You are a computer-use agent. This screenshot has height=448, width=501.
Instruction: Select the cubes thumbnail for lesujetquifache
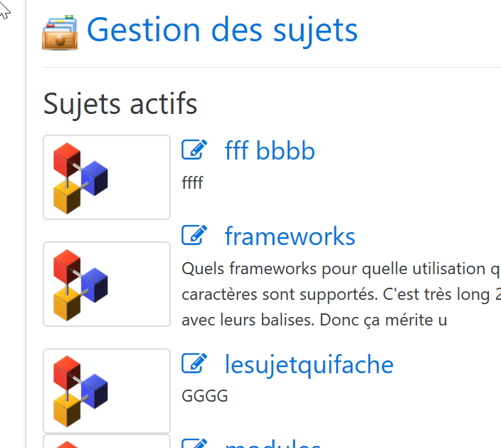[107, 391]
